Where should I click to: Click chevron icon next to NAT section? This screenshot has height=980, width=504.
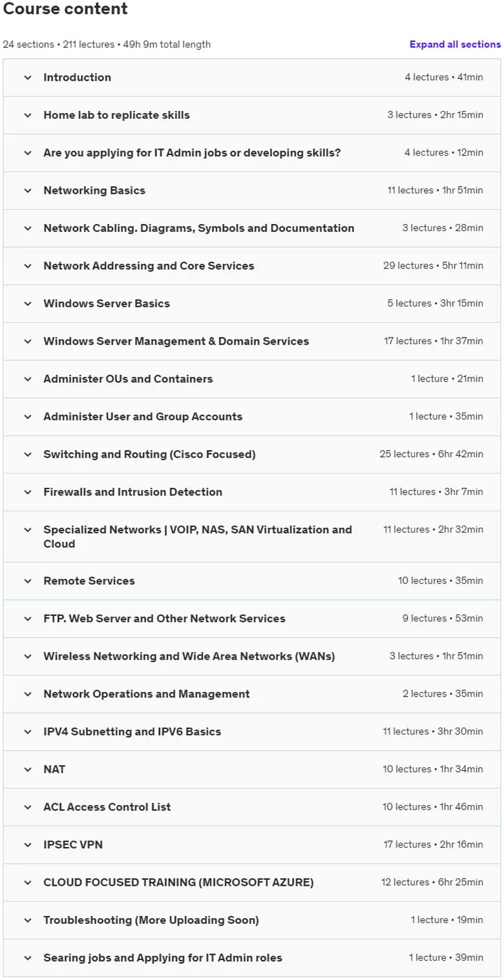pyautogui.click(x=28, y=770)
